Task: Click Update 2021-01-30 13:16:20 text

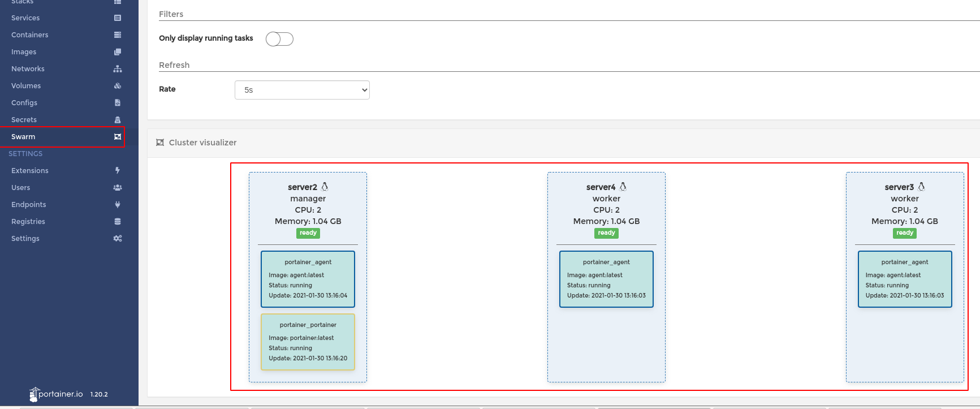Action: pyautogui.click(x=308, y=359)
